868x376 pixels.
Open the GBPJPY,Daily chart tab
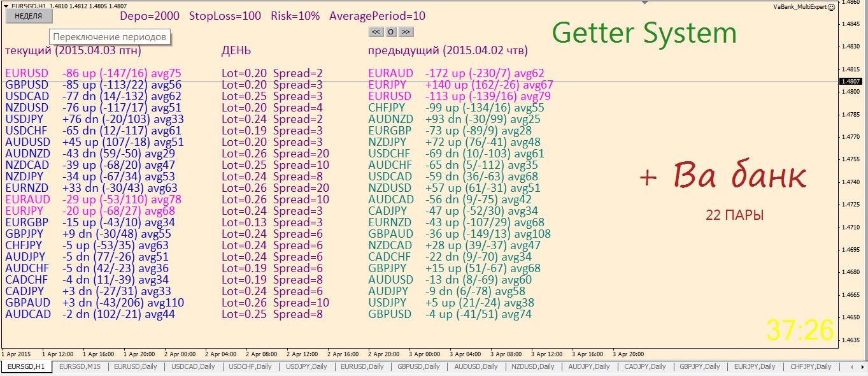click(700, 366)
